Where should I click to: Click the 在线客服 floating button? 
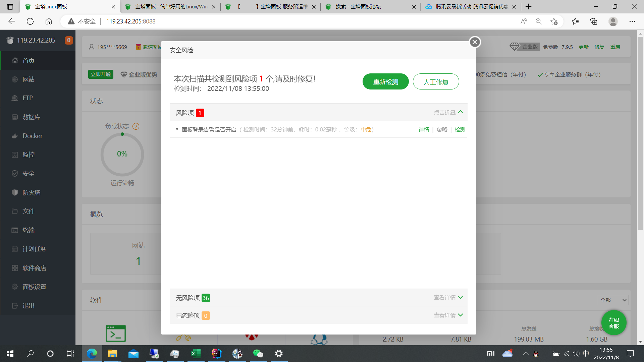click(x=614, y=323)
